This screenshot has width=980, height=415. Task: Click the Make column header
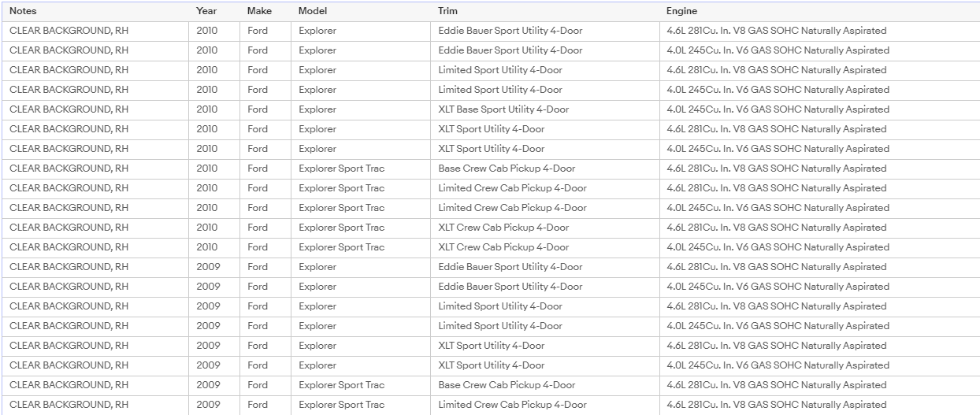coord(259,11)
